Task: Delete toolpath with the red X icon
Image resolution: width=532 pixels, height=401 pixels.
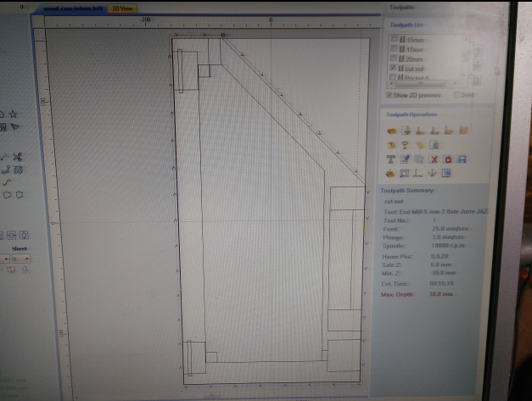Action: click(x=434, y=159)
